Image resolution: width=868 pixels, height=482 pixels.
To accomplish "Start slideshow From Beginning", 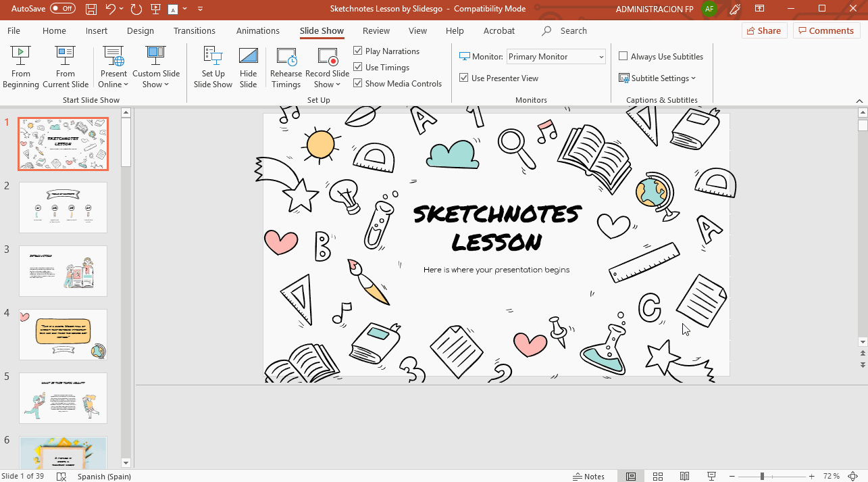I will coord(21,67).
